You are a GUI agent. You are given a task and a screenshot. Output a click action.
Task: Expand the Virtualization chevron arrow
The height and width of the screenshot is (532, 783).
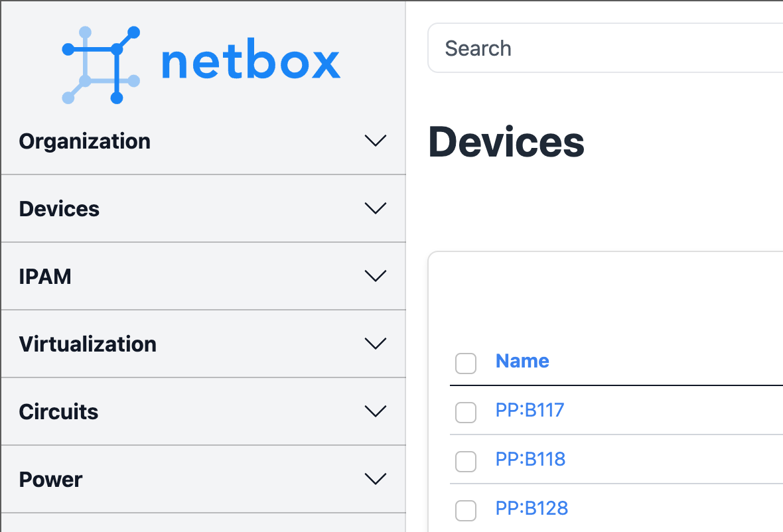click(376, 344)
